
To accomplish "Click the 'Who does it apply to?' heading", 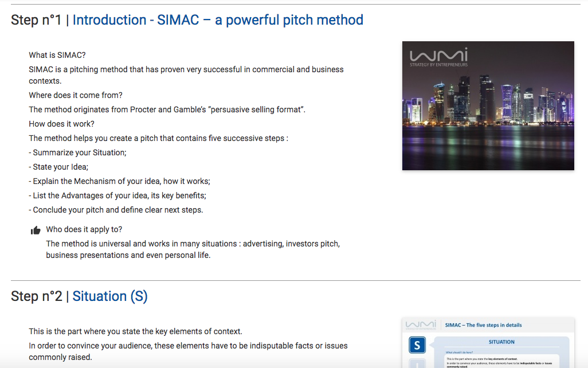I will coord(84,229).
